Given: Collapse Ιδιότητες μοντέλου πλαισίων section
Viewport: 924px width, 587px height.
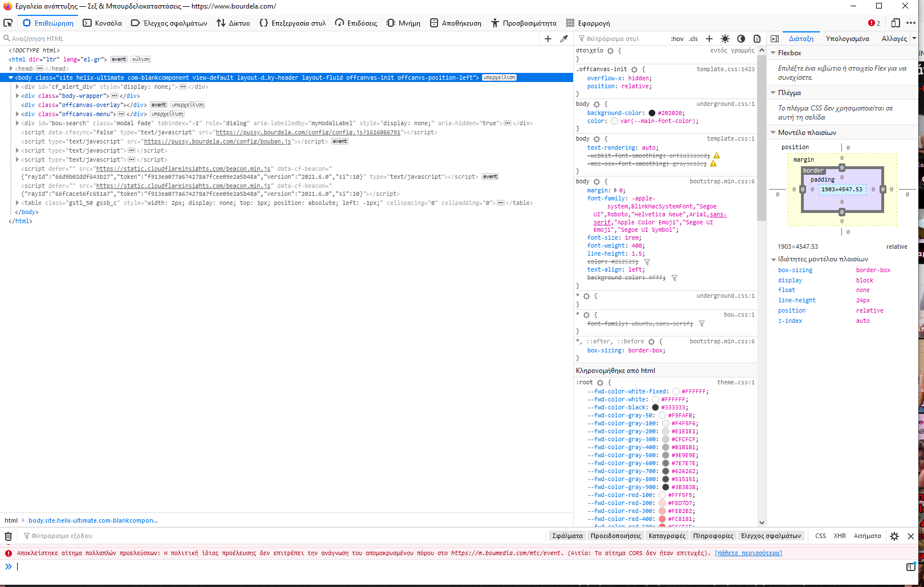Looking at the screenshot, I should 773,259.
